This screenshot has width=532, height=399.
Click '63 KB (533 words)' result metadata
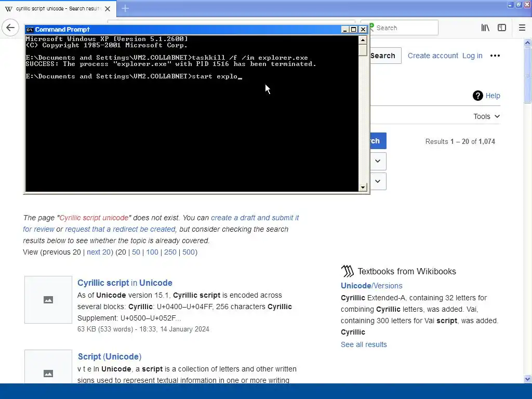coord(105,329)
